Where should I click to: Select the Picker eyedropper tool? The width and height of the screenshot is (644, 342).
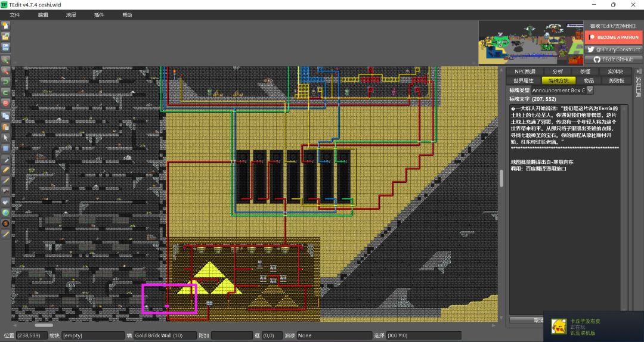coord(5,159)
